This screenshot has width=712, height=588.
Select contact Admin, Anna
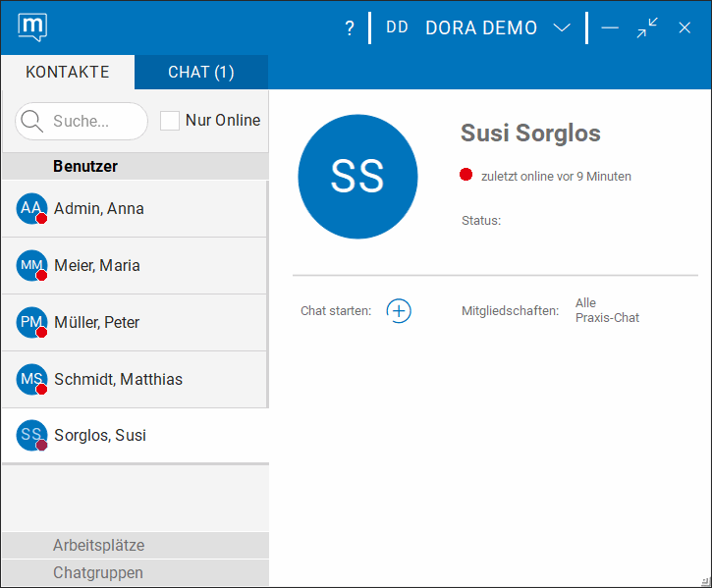(x=134, y=209)
